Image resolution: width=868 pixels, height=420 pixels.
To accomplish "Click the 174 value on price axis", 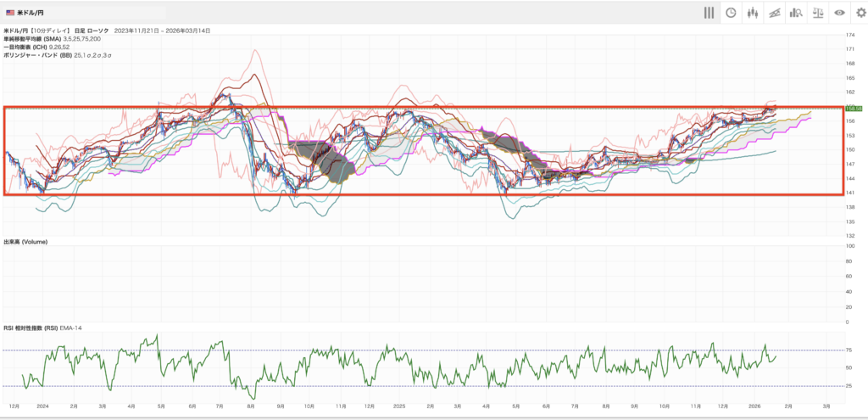I will pos(849,35).
